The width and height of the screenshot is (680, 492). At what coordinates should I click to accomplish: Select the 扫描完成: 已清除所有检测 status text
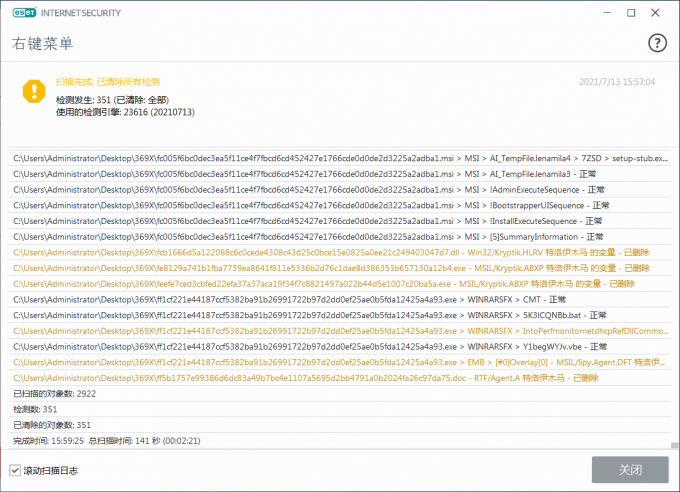[108, 82]
